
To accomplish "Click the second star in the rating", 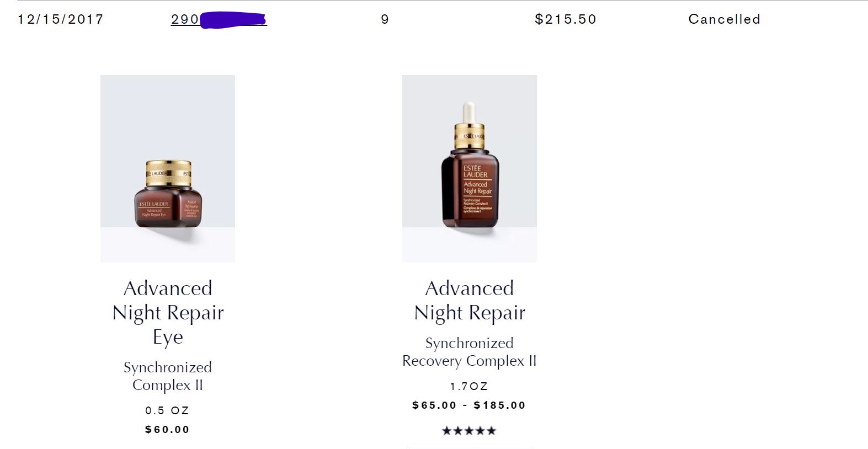I will click(x=458, y=431).
